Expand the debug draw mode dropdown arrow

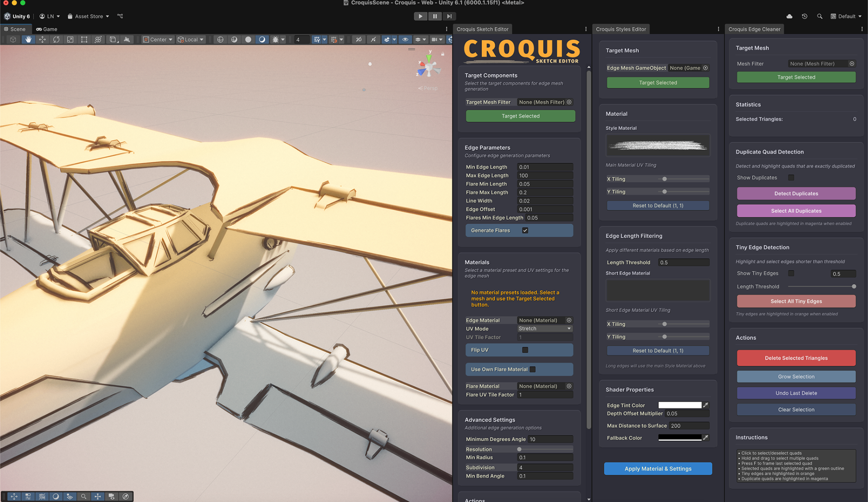[283, 40]
